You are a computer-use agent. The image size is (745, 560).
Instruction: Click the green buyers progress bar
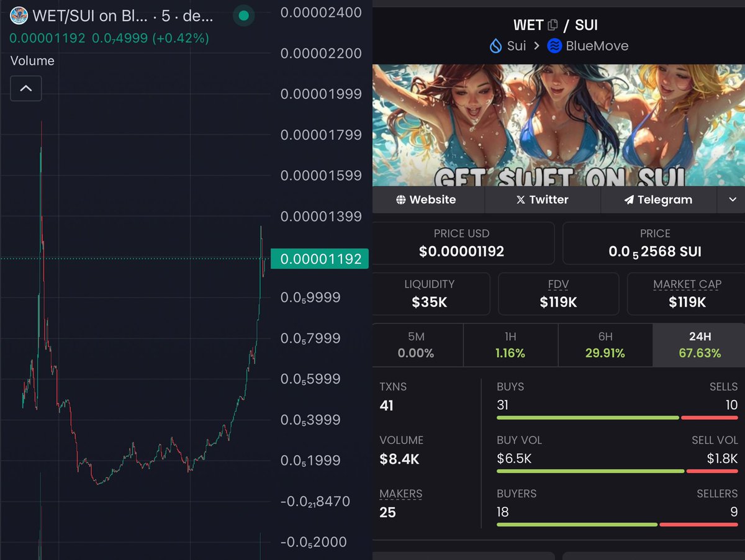(x=577, y=525)
